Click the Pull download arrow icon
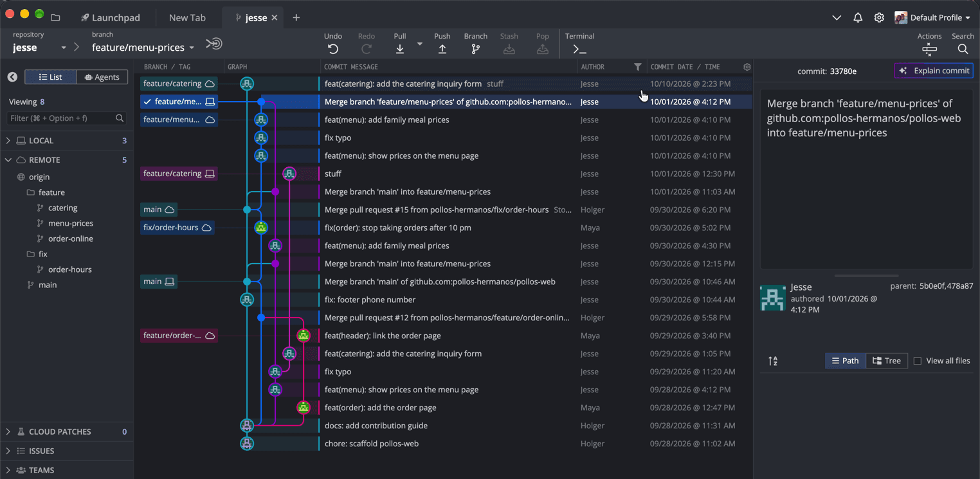 click(x=400, y=49)
